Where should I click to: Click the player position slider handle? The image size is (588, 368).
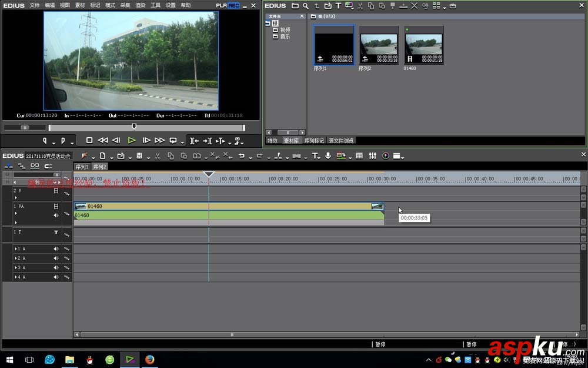(x=134, y=127)
